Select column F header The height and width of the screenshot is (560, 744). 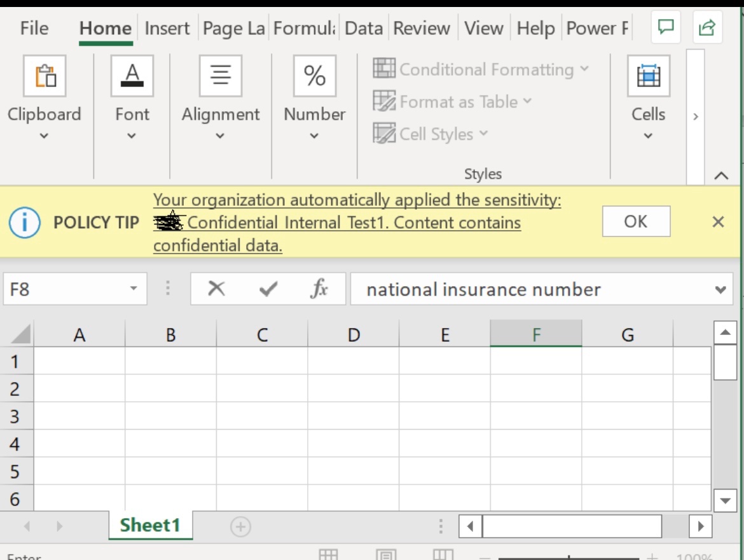coord(536,334)
